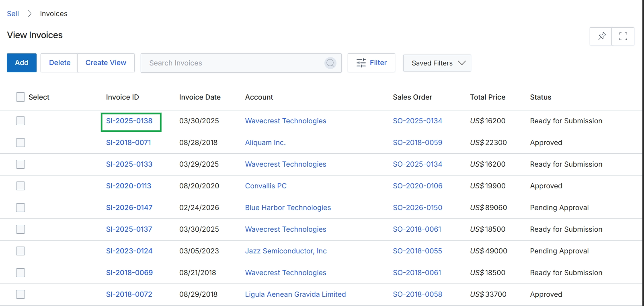
Task: Open Wavecrest Technologies in SI-2025-0138 row
Action: point(285,121)
